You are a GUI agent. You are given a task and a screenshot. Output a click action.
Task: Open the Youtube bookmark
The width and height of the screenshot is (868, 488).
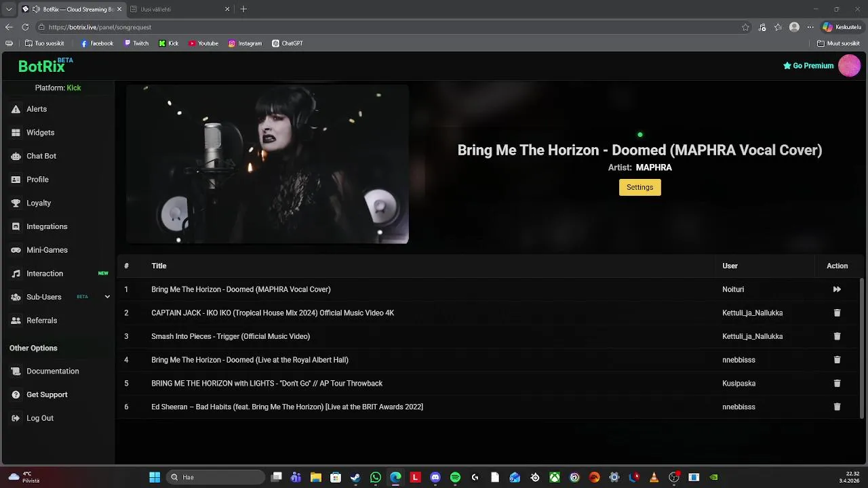pos(203,43)
